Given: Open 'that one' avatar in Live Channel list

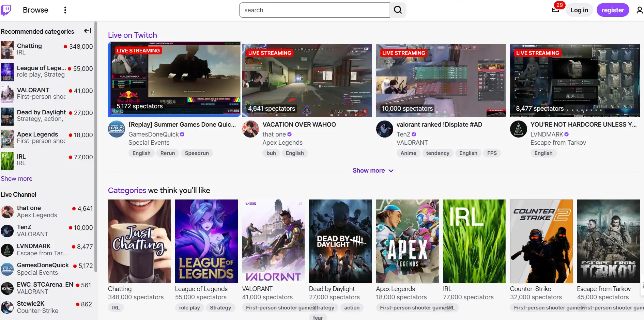Looking at the screenshot, I should click(x=7, y=212).
